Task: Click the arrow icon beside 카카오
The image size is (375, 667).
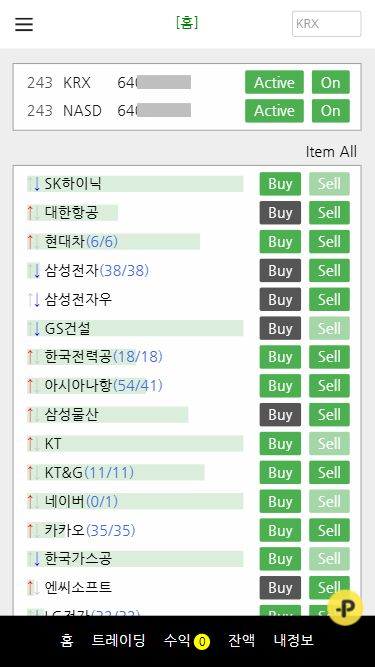Action: coord(34,530)
